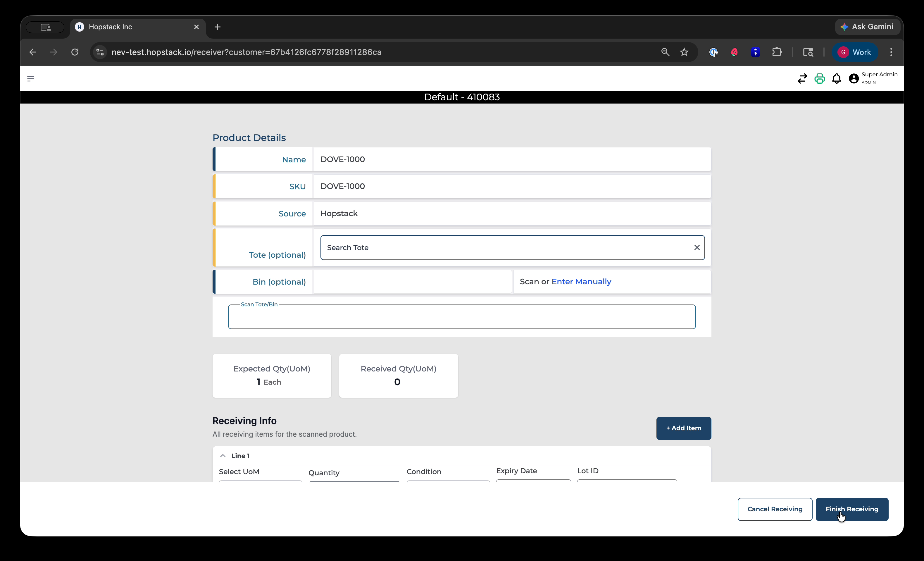Focus the Search Tote combo box

click(x=512, y=247)
